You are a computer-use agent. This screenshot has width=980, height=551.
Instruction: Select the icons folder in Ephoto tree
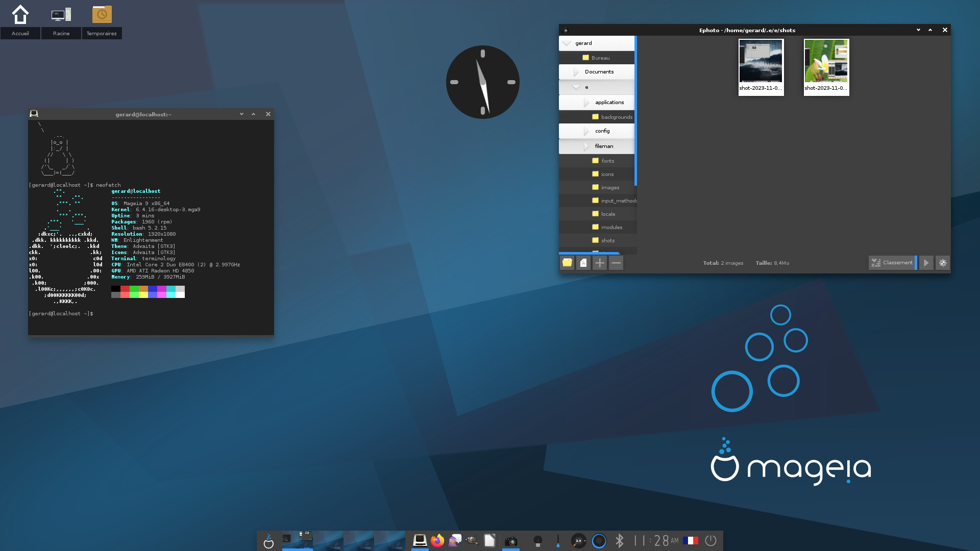pos(597,174)
